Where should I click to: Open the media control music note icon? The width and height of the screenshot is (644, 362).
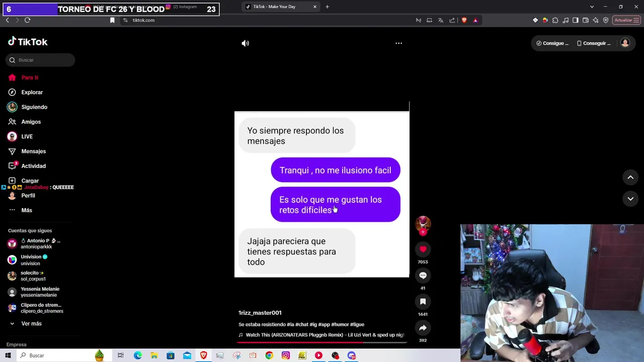coord(566,20)
